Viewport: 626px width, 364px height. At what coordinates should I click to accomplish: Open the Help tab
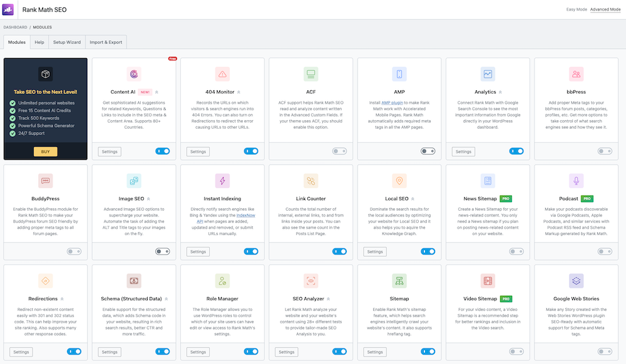click(39, 43)
